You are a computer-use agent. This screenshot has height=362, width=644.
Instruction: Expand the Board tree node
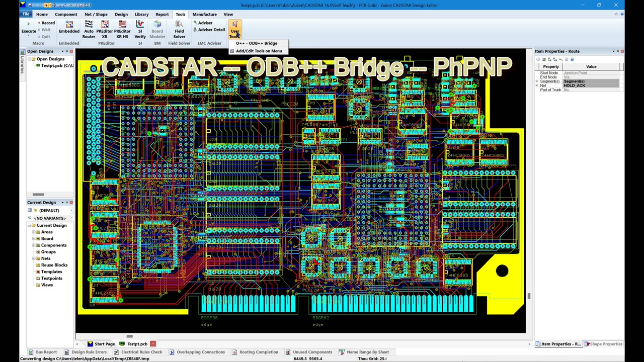pos(34,239)
